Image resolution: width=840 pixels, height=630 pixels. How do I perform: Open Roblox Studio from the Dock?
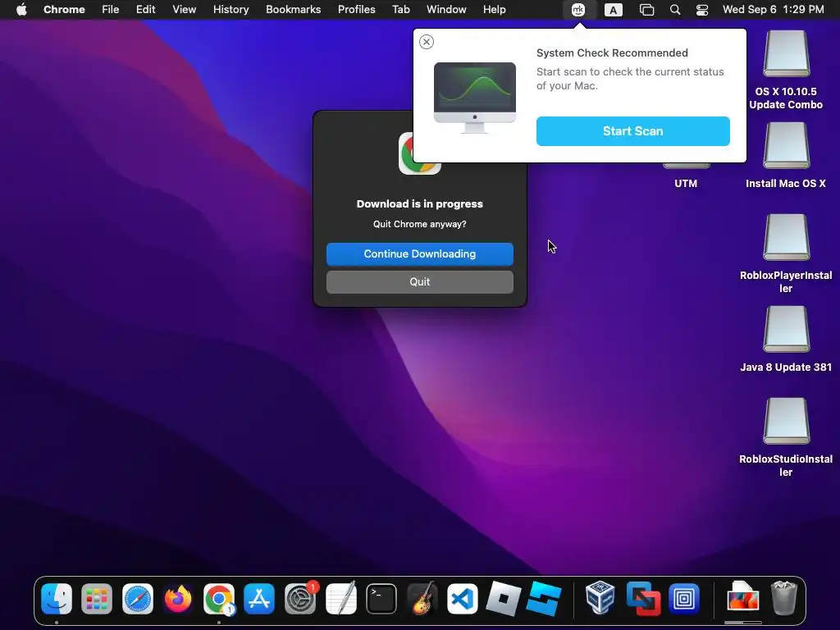click(544, 598)
